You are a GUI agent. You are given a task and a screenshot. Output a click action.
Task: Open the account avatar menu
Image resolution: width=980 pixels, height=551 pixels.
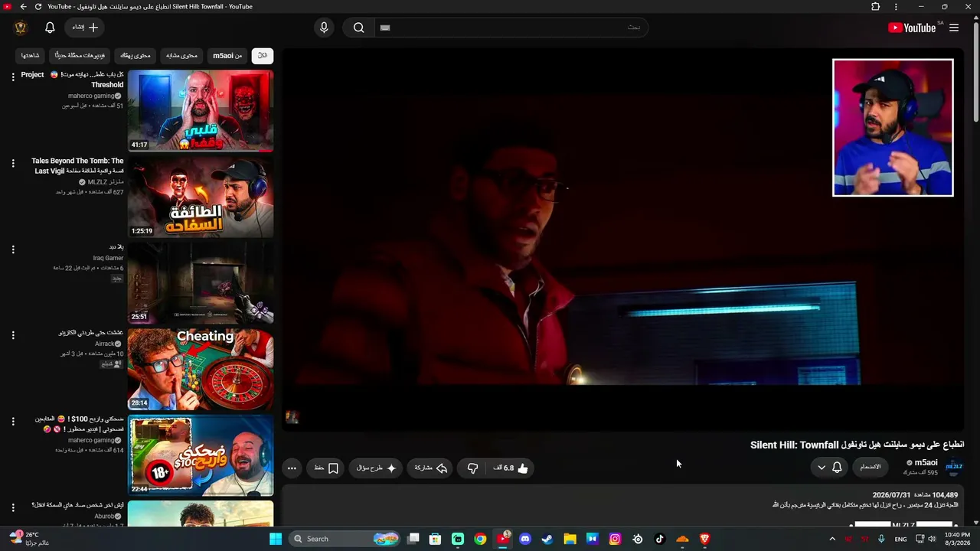21,28
